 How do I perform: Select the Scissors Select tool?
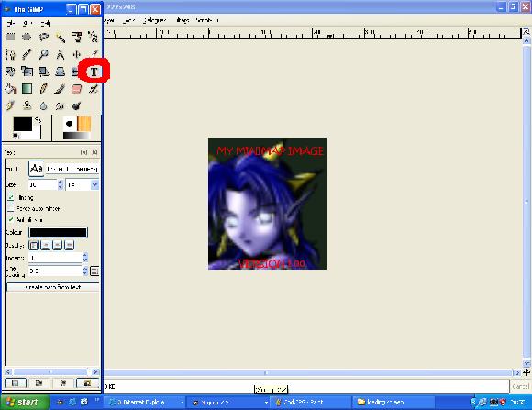[x=93, y=37]
